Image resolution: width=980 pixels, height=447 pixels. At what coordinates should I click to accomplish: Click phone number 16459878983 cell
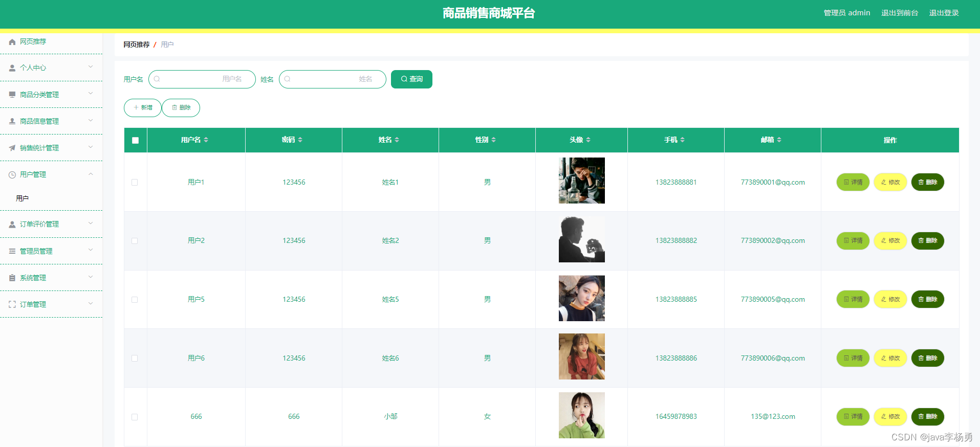pyautogui.click(x=676, y=417)
